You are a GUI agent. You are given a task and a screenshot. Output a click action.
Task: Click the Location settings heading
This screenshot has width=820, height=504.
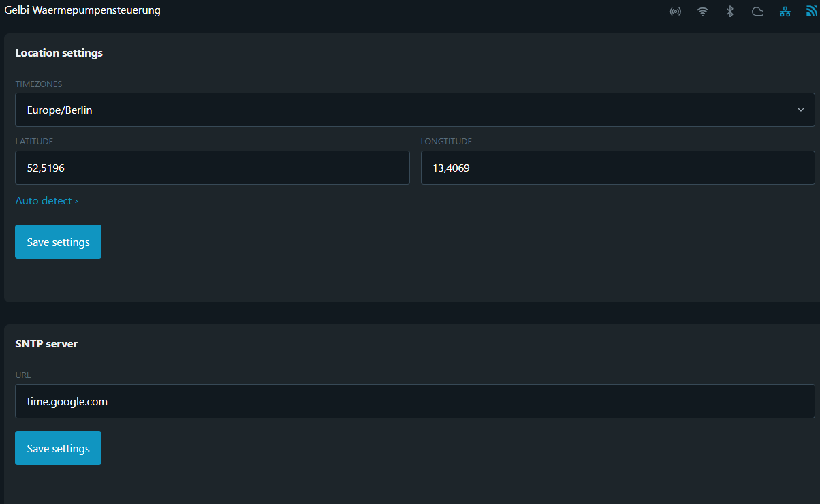[59, 52]
